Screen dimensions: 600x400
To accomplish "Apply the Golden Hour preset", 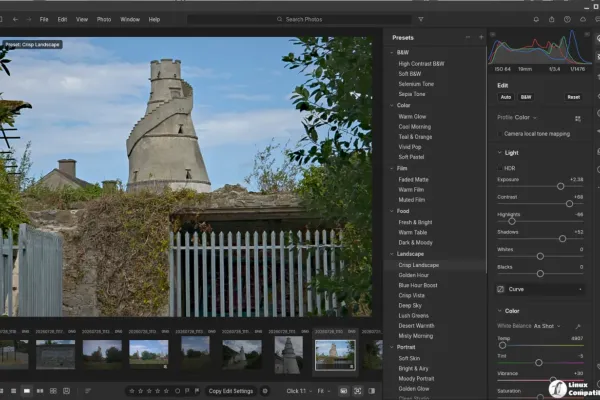I will pos(414,275).
